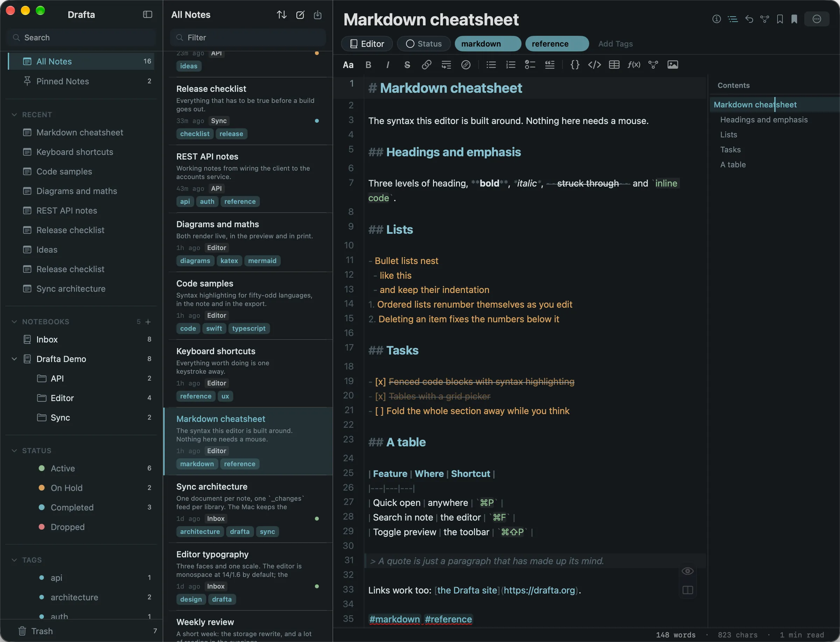Click the markdown tag pill
The width and height of the screenshot is (840, 642).
point(488,43)
